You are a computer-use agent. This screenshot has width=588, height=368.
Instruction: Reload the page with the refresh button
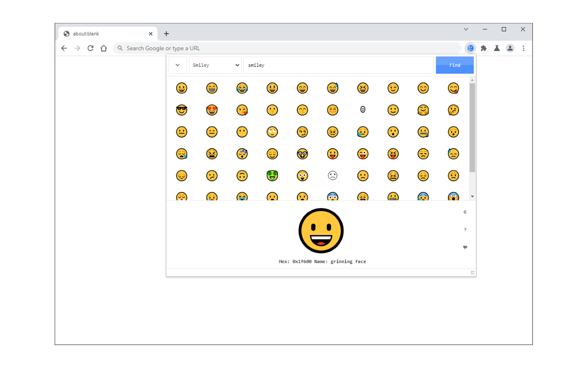[x=90, y=48]
